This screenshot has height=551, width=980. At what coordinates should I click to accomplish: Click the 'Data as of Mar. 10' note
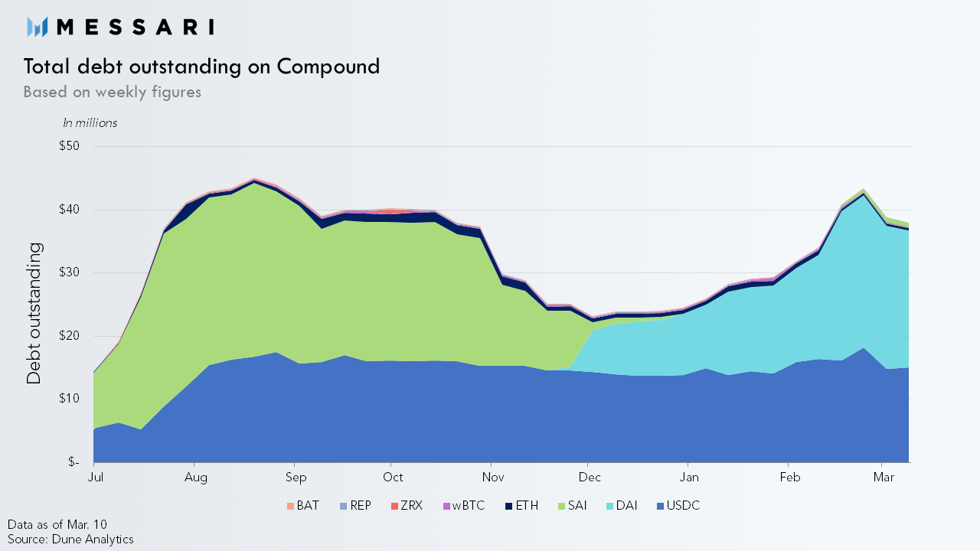click(57, 524)
